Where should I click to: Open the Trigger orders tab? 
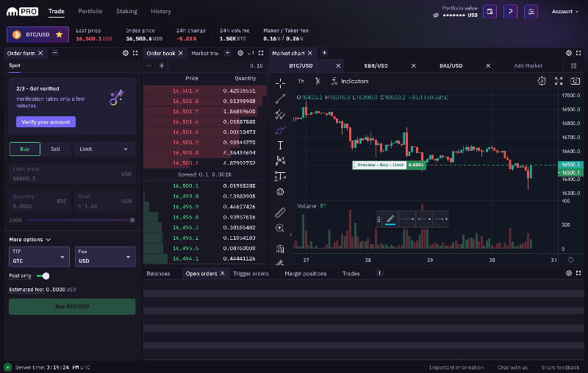pos(251,274)
